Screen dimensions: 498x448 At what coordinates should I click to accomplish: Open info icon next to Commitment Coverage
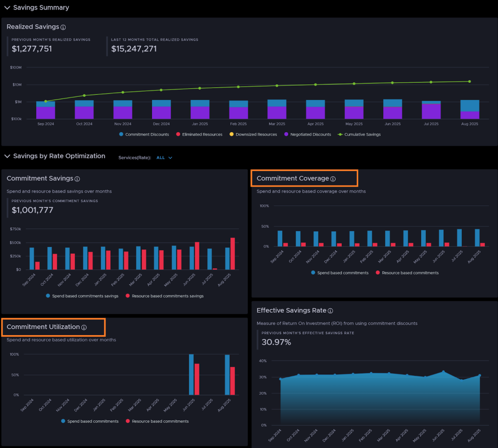coord(333,179)
